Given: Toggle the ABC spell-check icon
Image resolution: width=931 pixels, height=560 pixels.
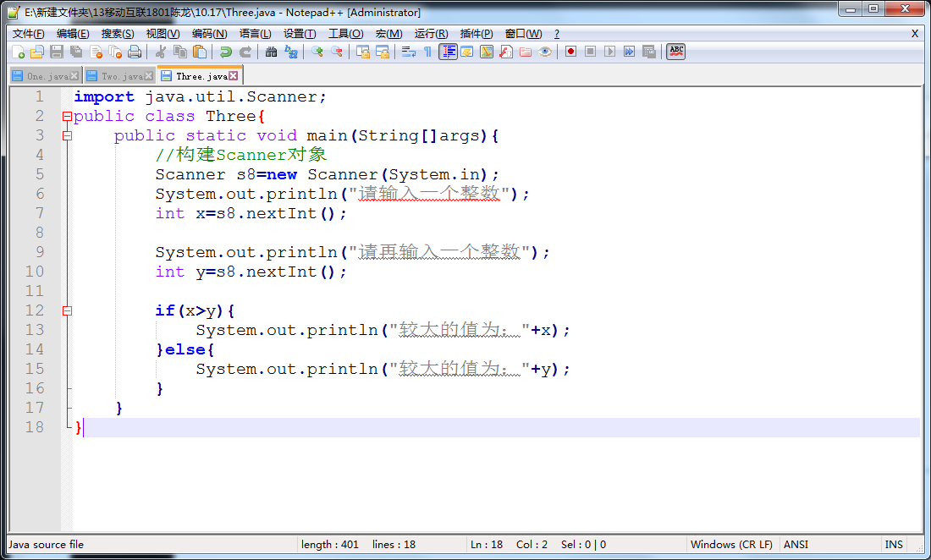Looking at the screenshot, I should click(675, 52).
